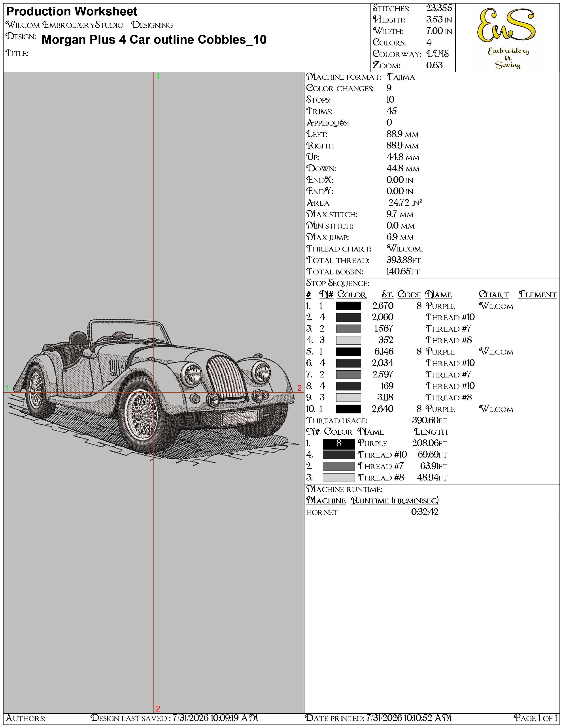This screenshot has height=728, width=563.
Task: Click "Thread #7" name in stop row 7
Action: tap(449, 375)
